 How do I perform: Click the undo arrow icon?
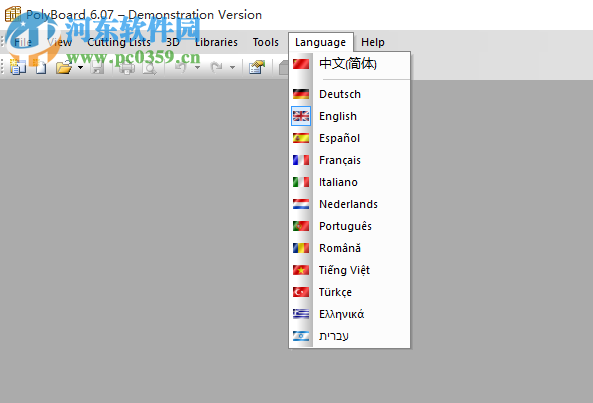(182, 67)
